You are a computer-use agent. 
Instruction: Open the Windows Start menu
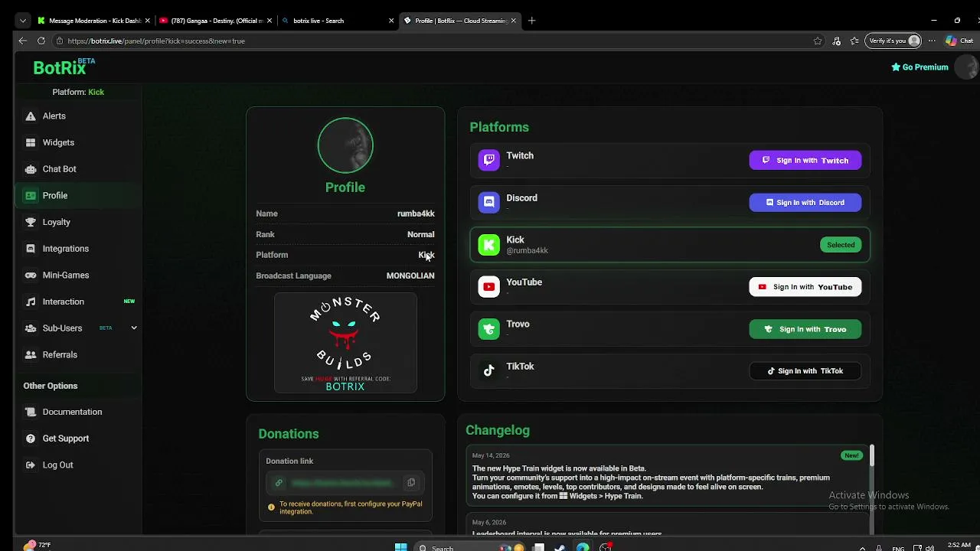click(x=400, y=546)
